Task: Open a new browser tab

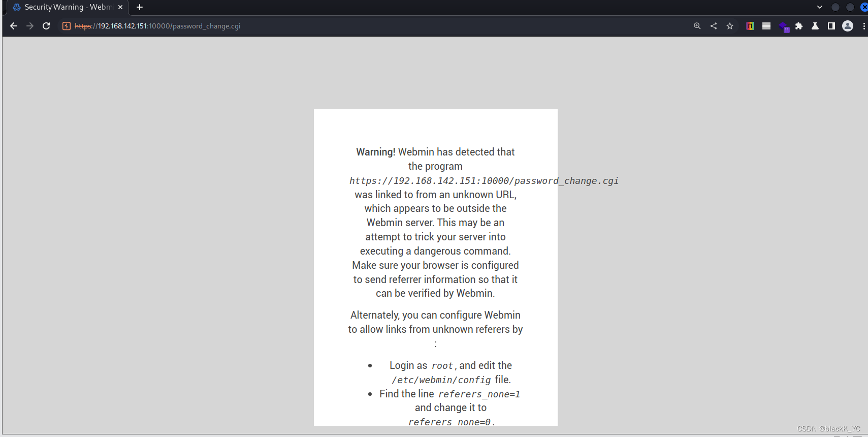Action: pyautogui.click(x=140, y=7)
